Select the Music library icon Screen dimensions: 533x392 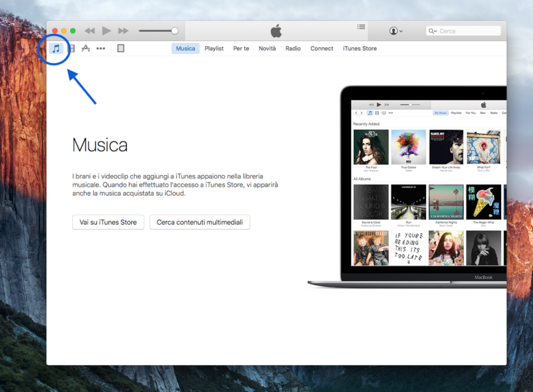(56, 49)
